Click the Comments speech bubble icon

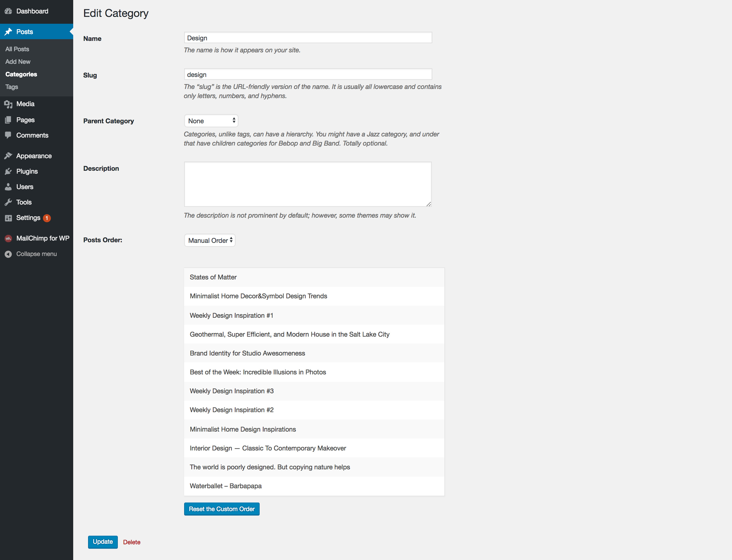tap(8, 135)
